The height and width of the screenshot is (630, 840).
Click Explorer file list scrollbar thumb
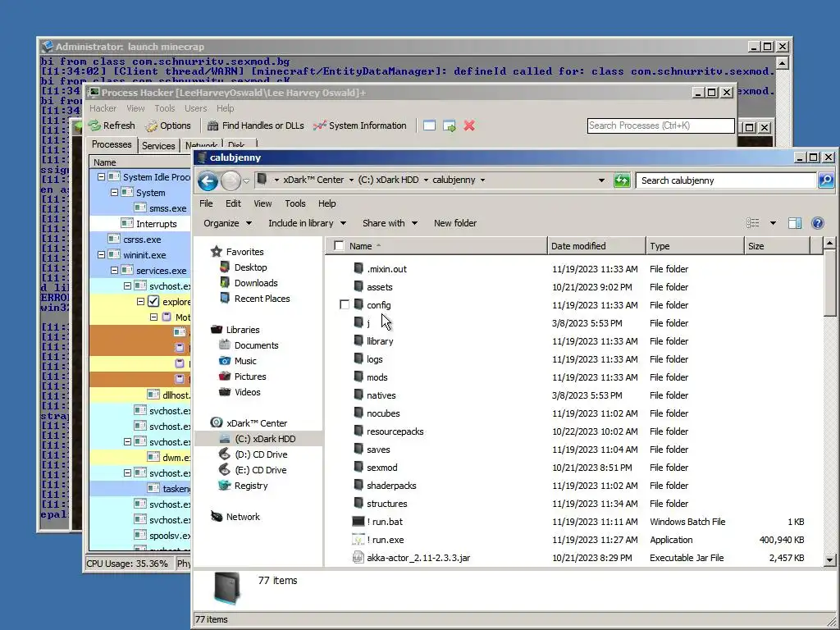coord(830,284)
